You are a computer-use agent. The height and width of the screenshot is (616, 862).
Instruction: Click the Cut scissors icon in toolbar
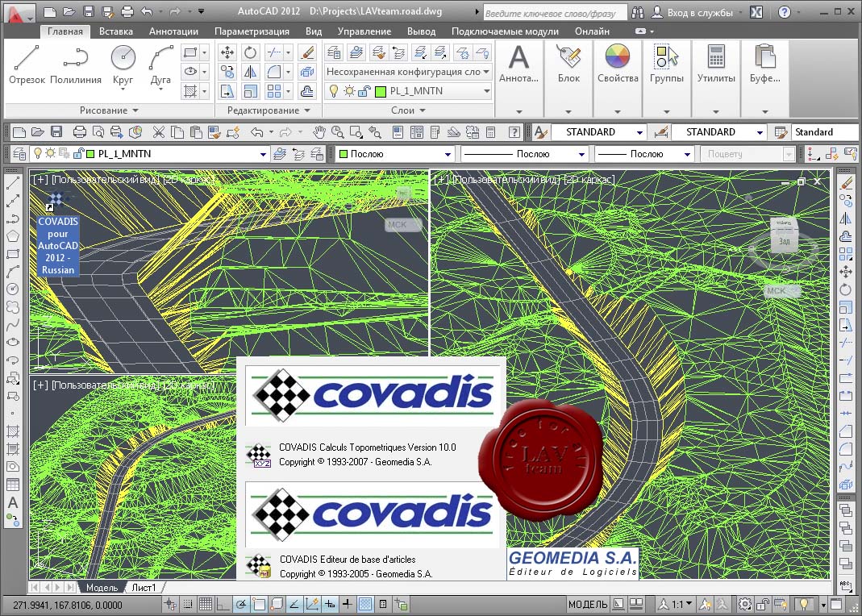(158, 132)
